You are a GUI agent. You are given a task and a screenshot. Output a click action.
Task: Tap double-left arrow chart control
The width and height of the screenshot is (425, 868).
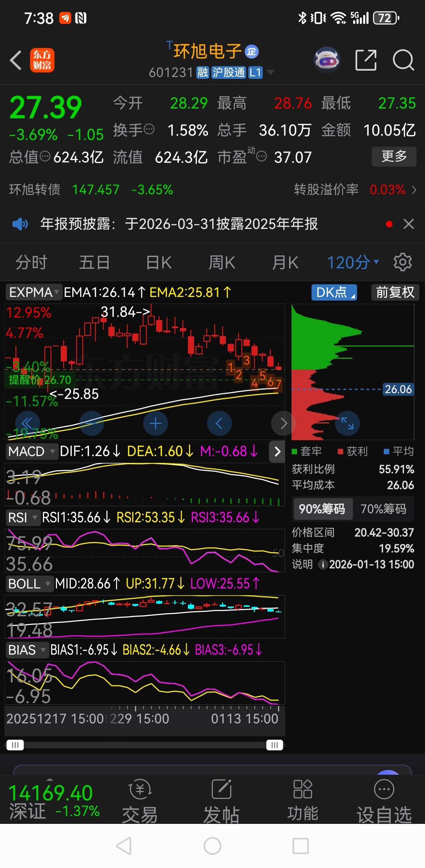click(27, 423)
